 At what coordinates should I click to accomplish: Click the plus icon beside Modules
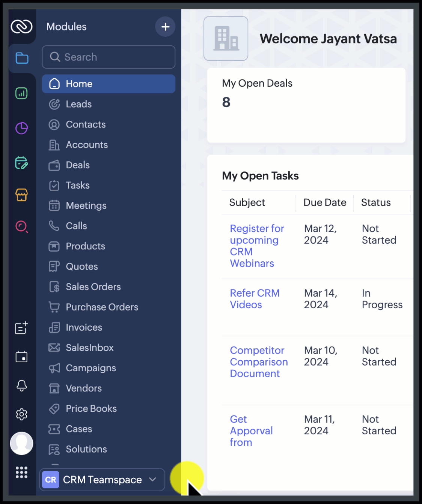tap(165, 27)
